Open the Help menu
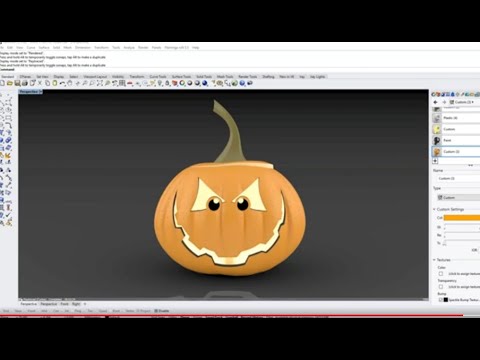 tap(196, 48)
